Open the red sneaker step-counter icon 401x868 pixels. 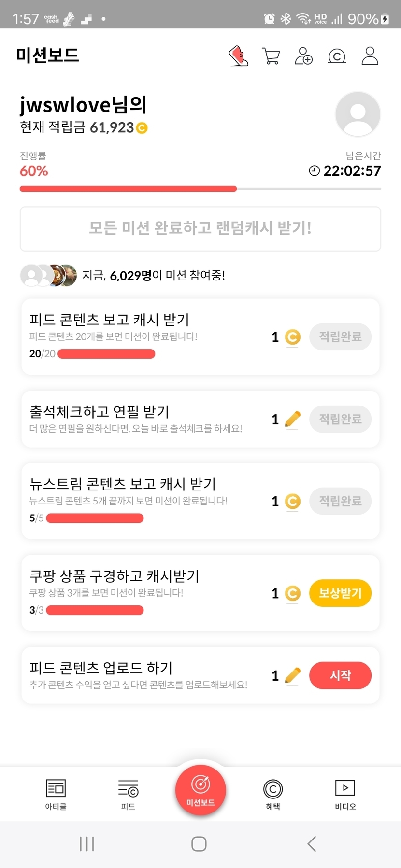click(x=238, y=56)
